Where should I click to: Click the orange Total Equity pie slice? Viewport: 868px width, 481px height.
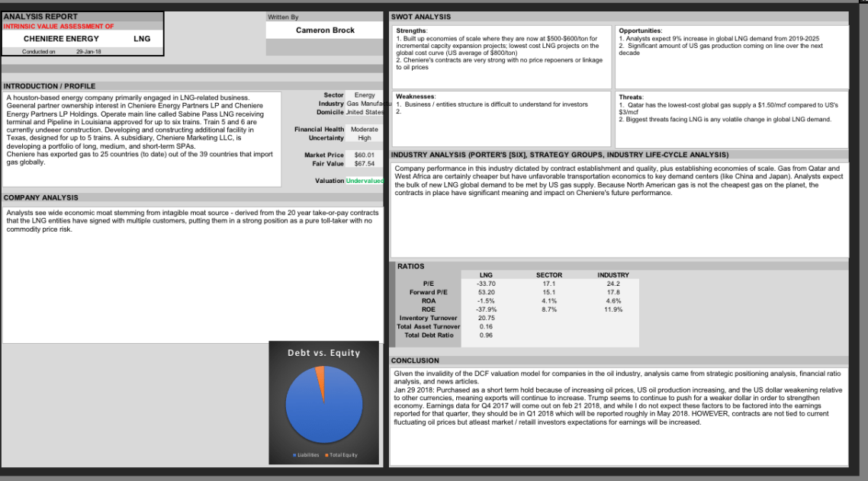pyautogui.click(x=320, y=374)
